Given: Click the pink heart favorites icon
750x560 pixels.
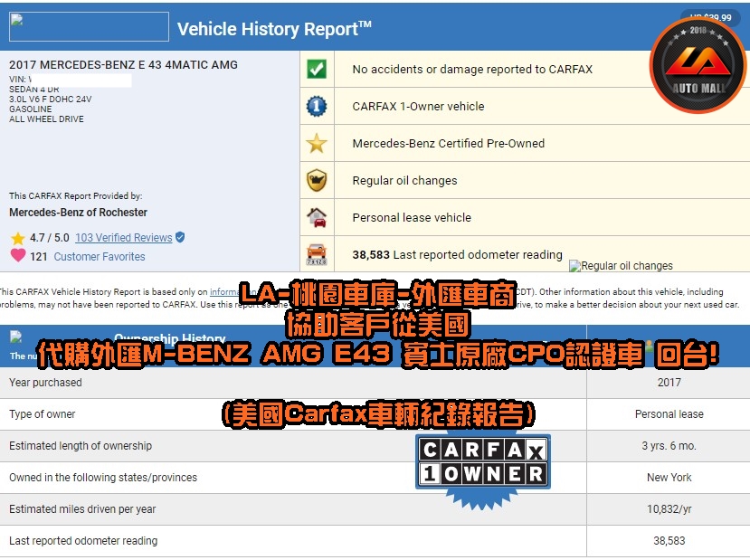Looking at the screenshot, I should (x=18, y=255).
